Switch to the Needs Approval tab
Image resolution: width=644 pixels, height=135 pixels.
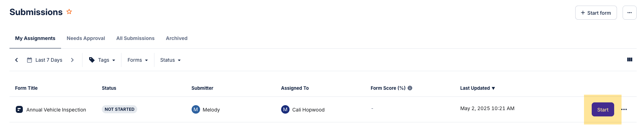point(86,38)
